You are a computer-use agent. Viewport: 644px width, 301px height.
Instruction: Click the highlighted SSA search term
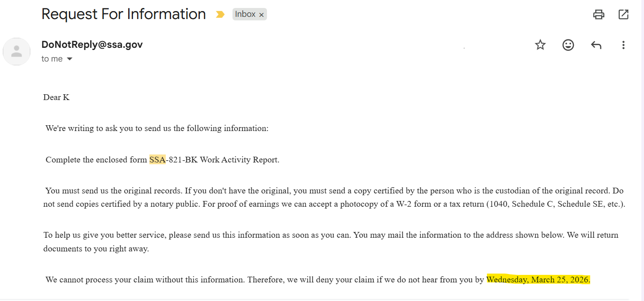click(x=157, y=160)
